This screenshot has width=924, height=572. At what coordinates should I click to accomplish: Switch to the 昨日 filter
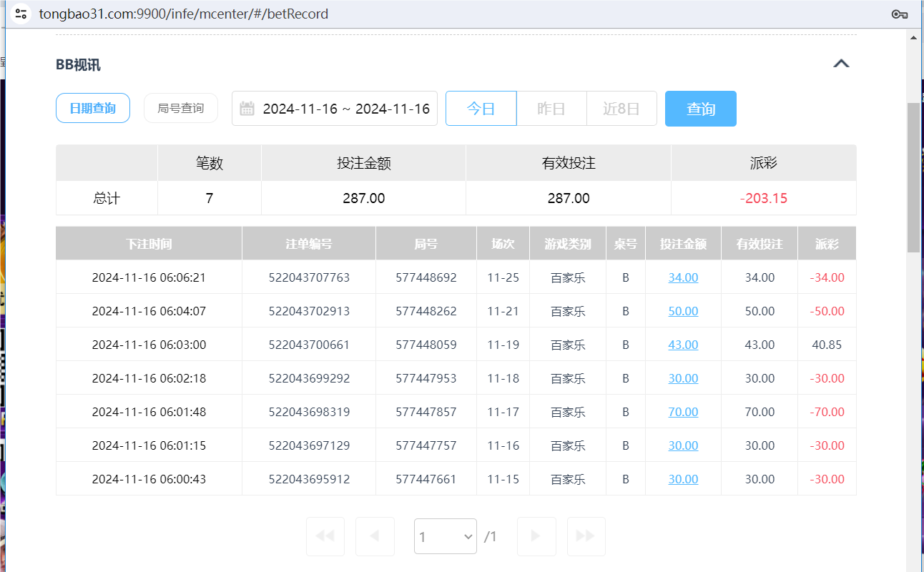click(551, 108)
